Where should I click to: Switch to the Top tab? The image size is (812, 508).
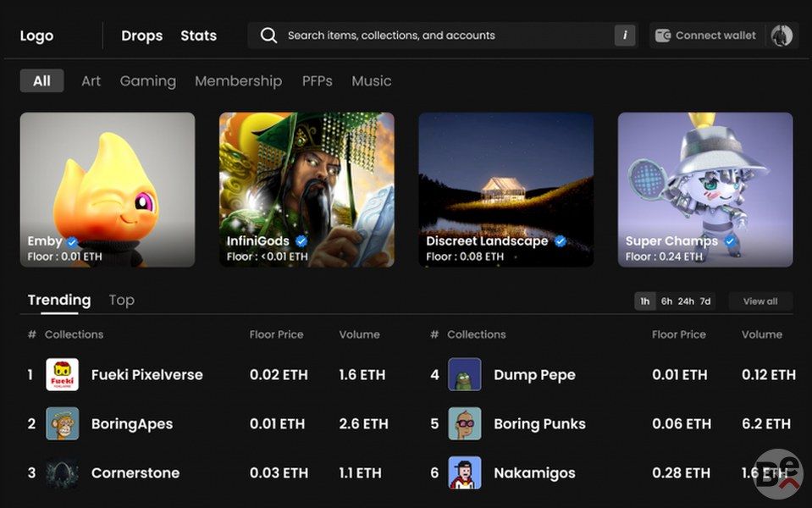[121, 301]
